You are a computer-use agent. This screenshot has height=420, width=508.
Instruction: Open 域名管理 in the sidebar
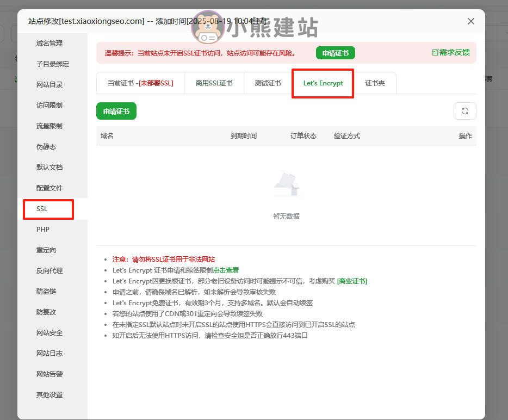click(49, 44)
